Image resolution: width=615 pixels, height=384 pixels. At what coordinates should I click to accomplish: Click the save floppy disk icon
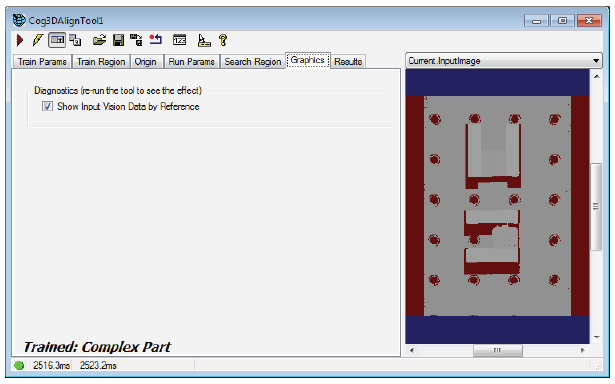pyautogui.click(x=118, y=40)
